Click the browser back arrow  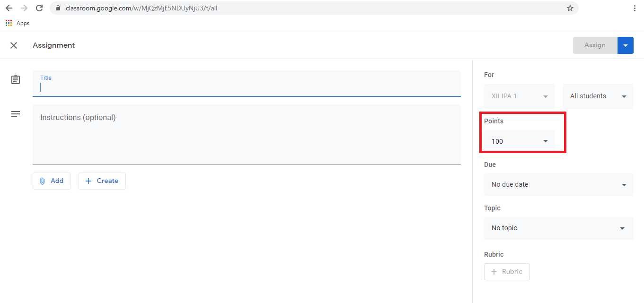coord(9,8)
